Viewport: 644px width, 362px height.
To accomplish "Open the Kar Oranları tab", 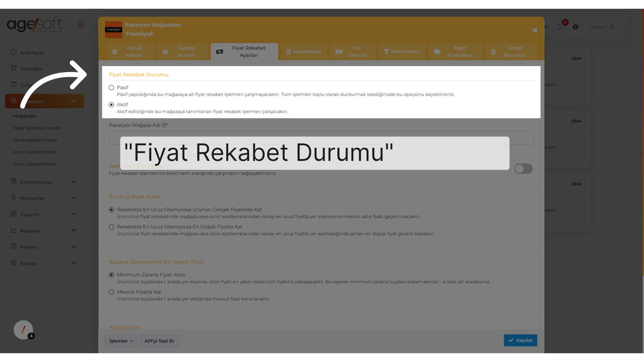I will pyautogui.click(x=353, y=52).
